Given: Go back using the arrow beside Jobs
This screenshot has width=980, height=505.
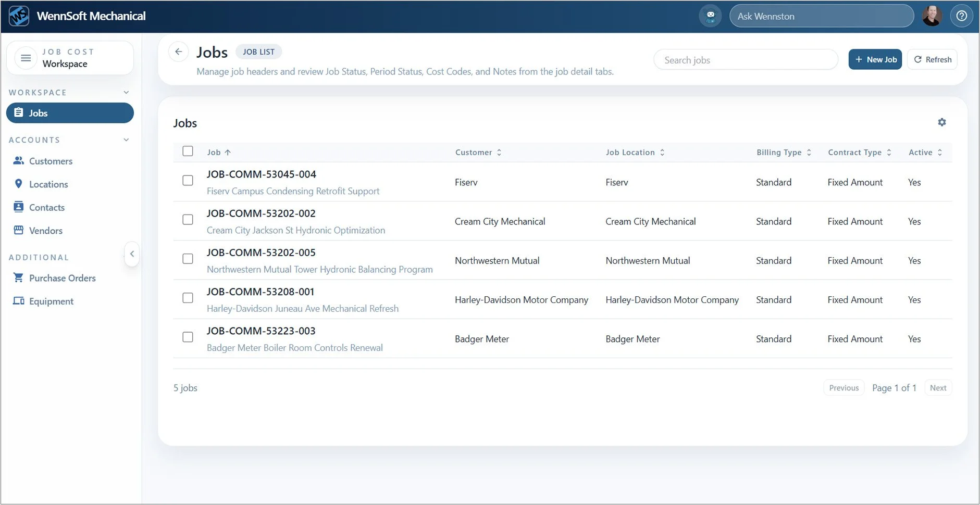Looking at the screenshot, I should [x=179, y=52].
